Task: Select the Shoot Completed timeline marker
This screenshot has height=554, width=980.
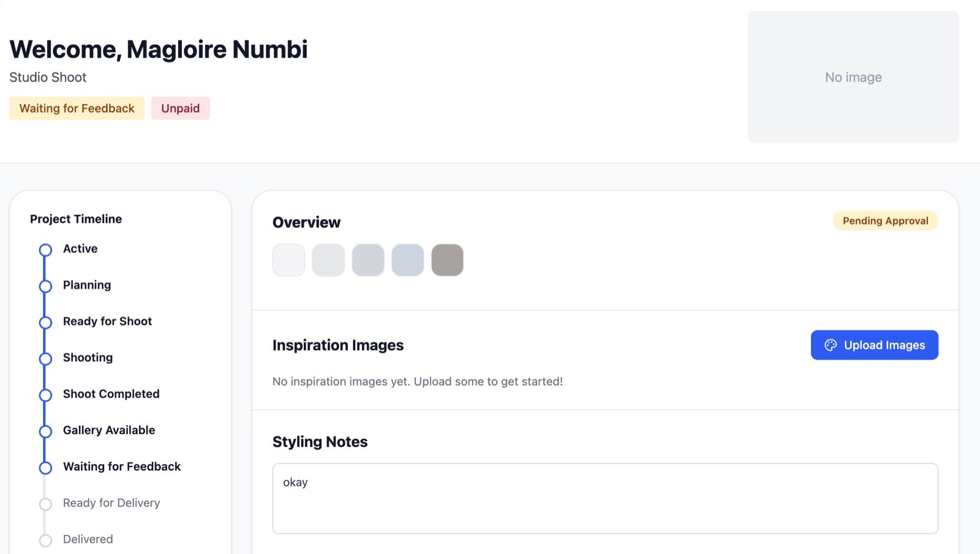Action: (x=45, y=395)
